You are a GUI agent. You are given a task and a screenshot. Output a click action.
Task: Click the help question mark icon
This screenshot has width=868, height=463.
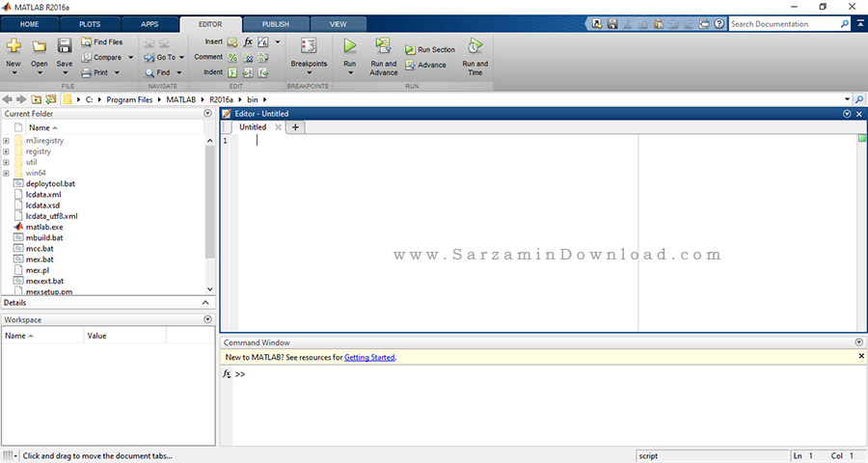719,24
